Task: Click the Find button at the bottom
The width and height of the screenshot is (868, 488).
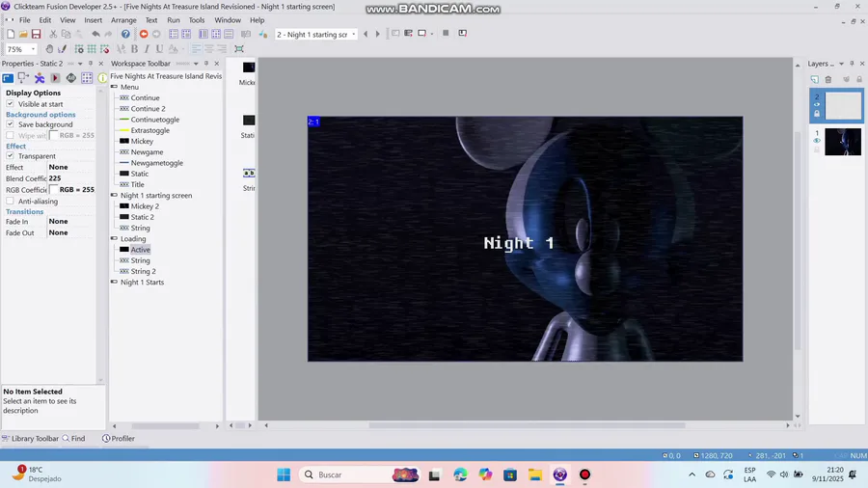Action: pyautogui.click(x=73, y=438)
